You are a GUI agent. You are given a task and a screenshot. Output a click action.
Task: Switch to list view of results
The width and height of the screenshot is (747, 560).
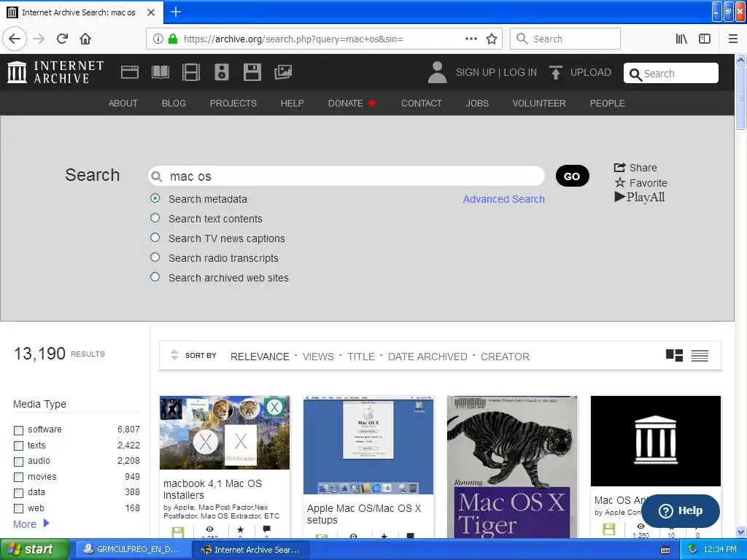pos(700,355)
